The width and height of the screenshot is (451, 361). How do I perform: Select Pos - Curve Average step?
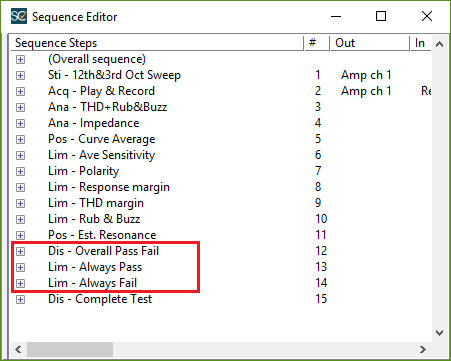pos(101,139)
